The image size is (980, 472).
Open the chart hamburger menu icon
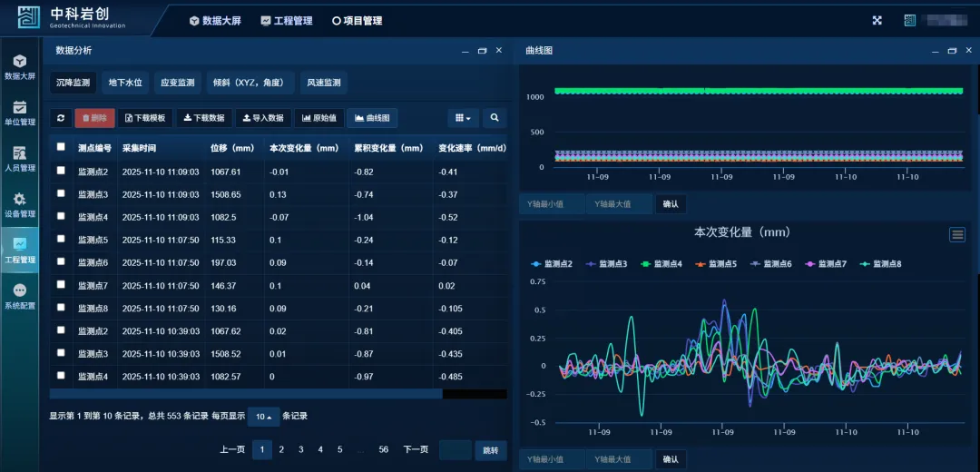(x=956, y=235)
